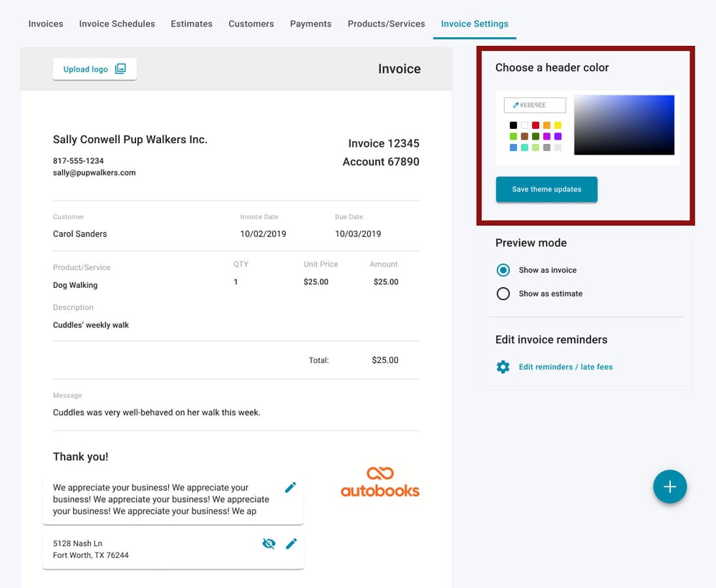Switch to the Customers tab

(x=251, y=23)
